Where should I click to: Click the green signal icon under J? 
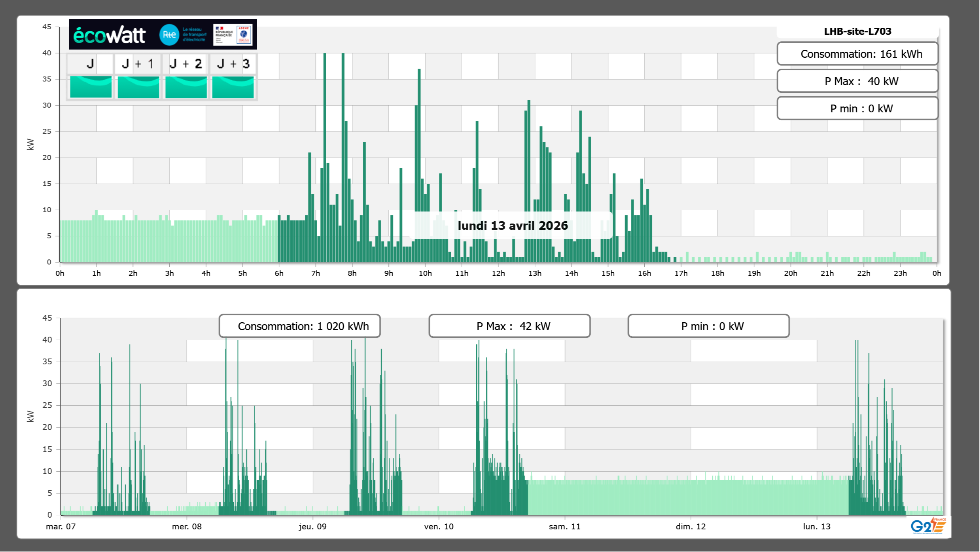point(91,87)
